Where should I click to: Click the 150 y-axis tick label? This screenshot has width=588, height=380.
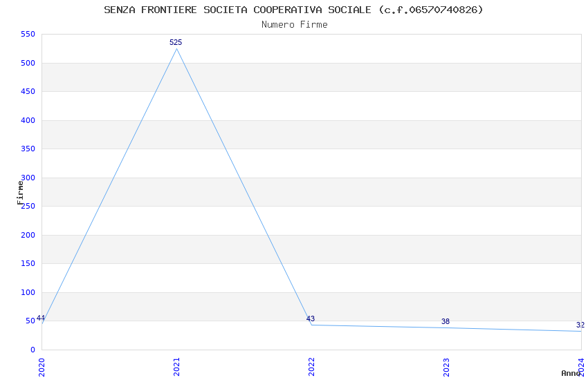click(x=28, y=263)
